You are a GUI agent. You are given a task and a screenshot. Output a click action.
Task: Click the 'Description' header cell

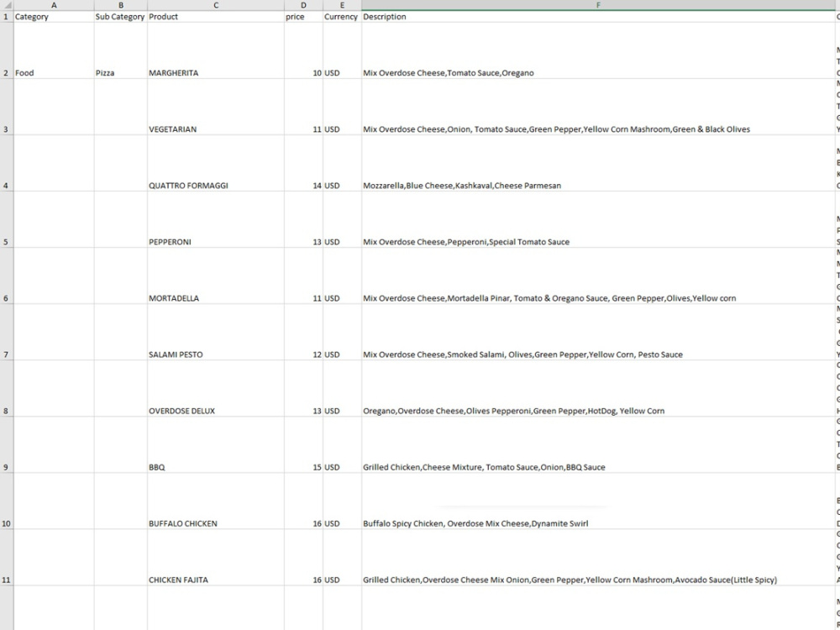coord(598,17)
